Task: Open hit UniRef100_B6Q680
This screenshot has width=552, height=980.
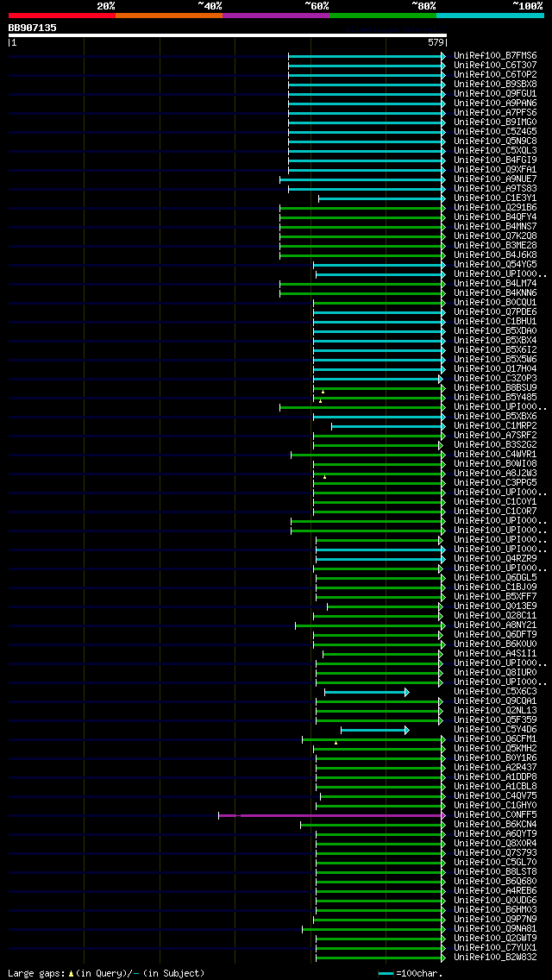Action: [495, 882]
